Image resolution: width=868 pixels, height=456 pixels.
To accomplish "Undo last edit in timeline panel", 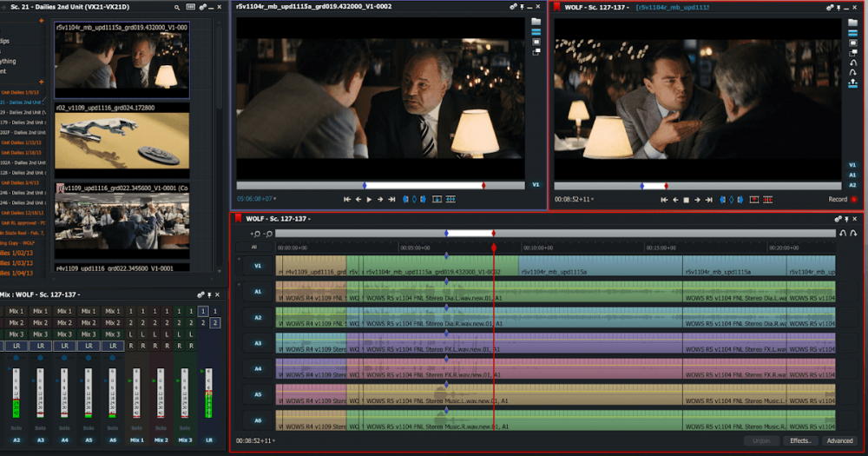I will [x=843, y=234].
